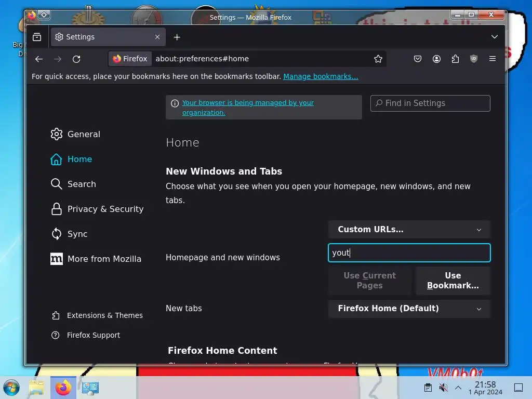This screenshot has height=399, width=532.
Task: Click the back navigation arrow
Action: click(x=38, y=59)
